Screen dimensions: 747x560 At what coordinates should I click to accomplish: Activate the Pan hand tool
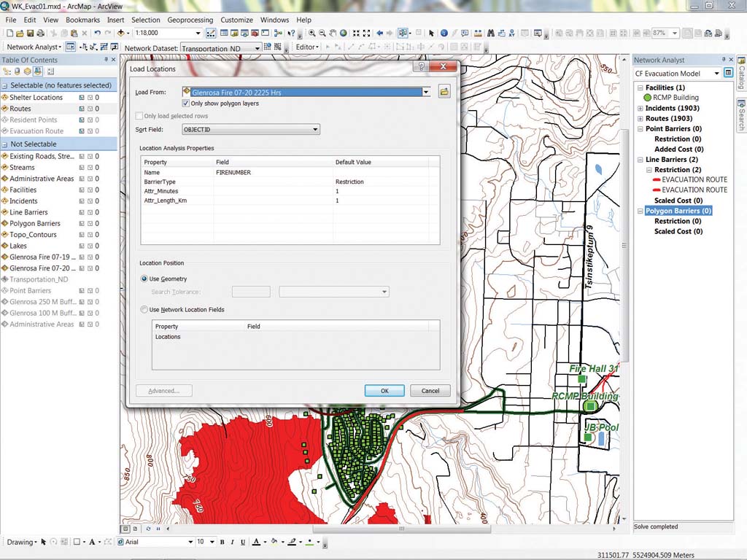point(333,34)
